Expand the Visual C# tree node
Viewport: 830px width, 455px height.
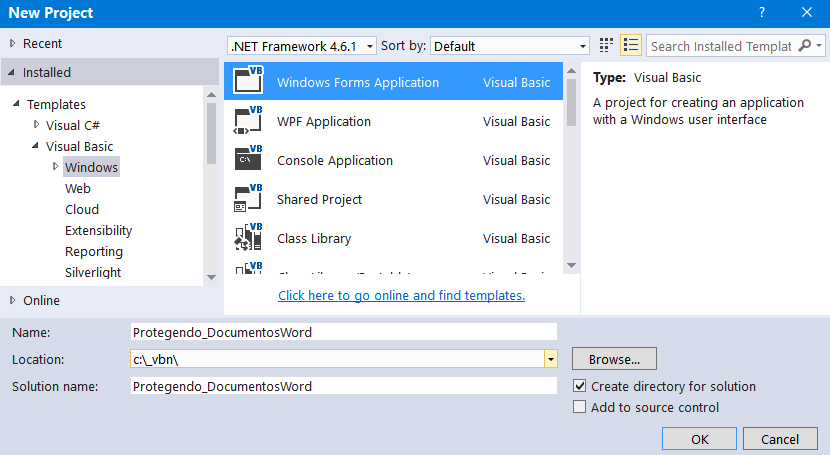coord(37,125)
